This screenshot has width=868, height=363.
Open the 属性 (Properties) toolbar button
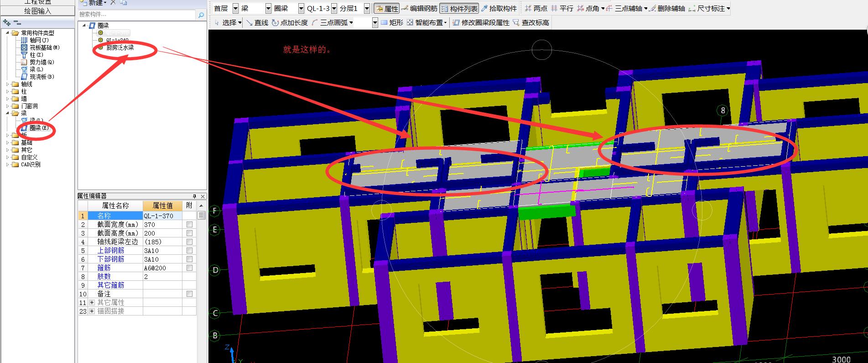coord(387,9)
